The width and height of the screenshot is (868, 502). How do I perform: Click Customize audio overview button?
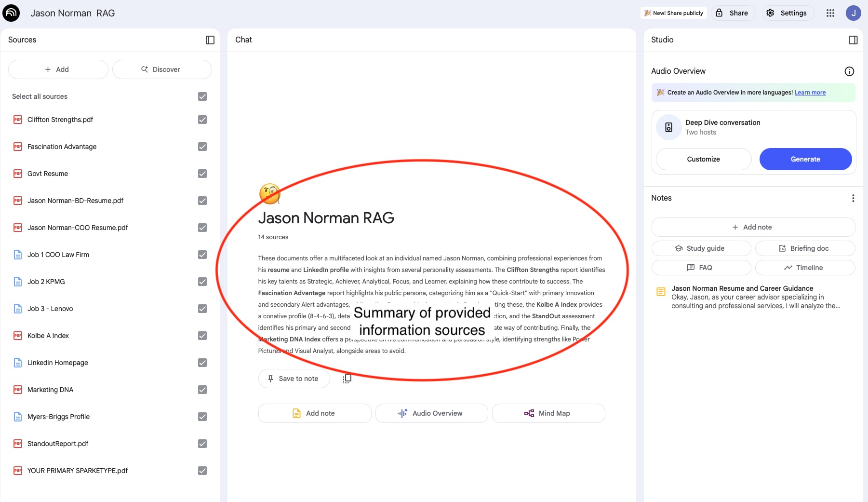pos(704,159)
